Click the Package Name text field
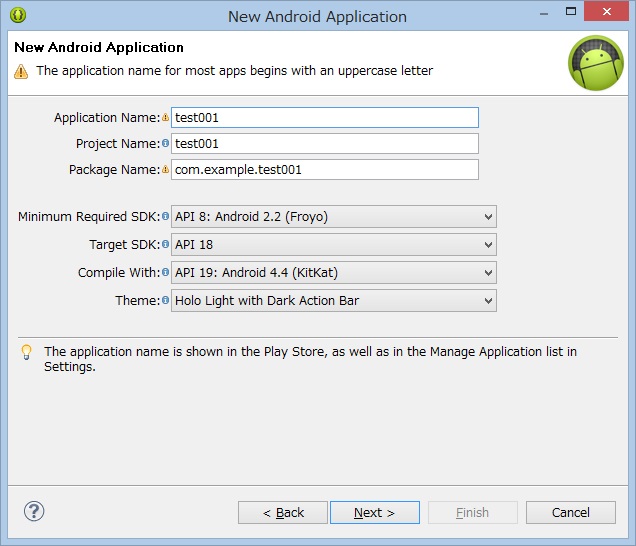 (325, 170)
